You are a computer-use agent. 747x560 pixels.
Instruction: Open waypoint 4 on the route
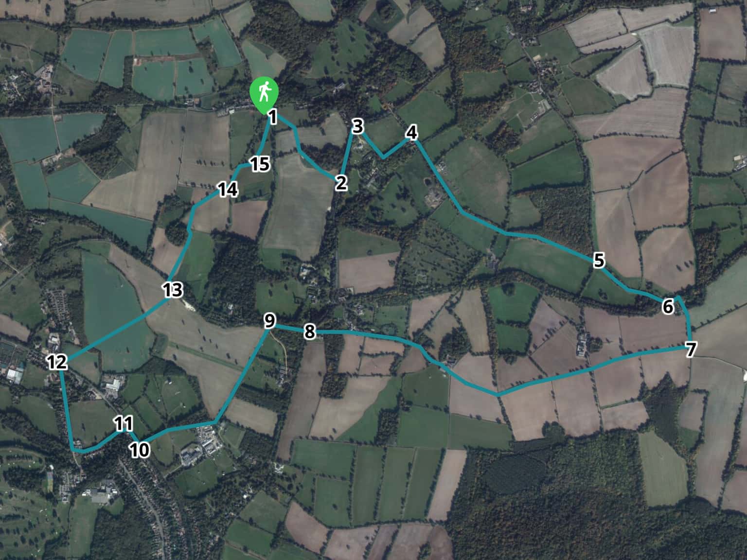coord(411,132)
